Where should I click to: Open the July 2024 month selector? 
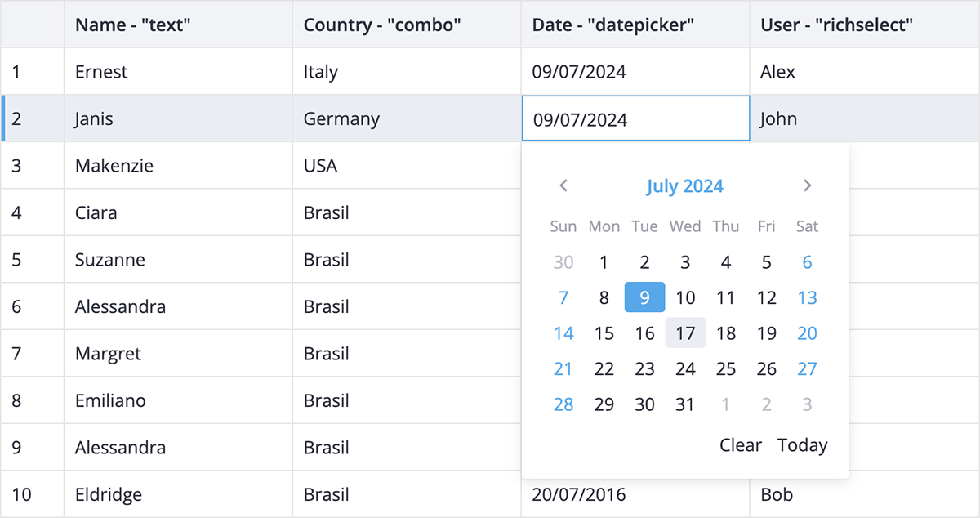[x=684, y=185]
